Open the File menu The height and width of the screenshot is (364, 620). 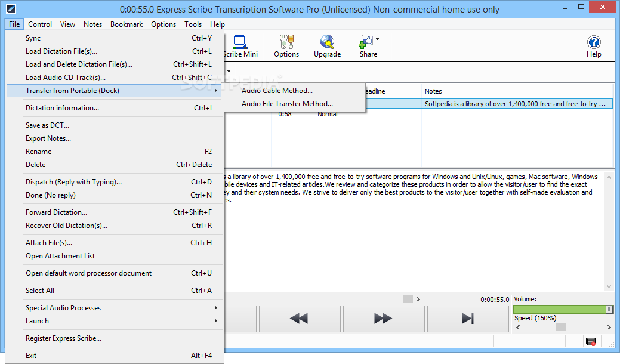(x=14, y=24)
